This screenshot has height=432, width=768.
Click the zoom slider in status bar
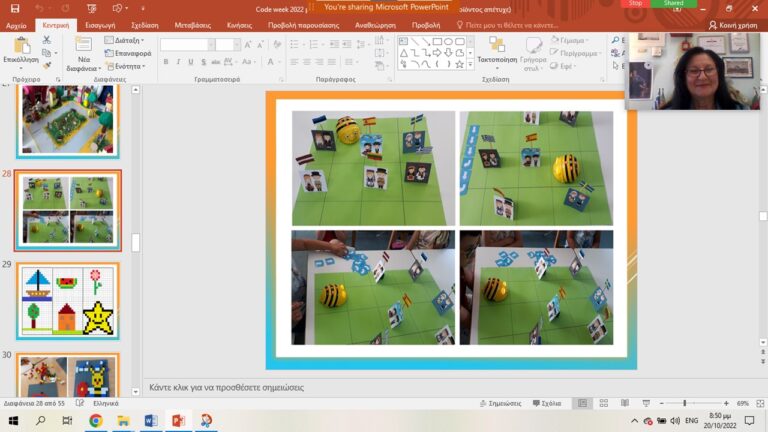pos(684,403)
